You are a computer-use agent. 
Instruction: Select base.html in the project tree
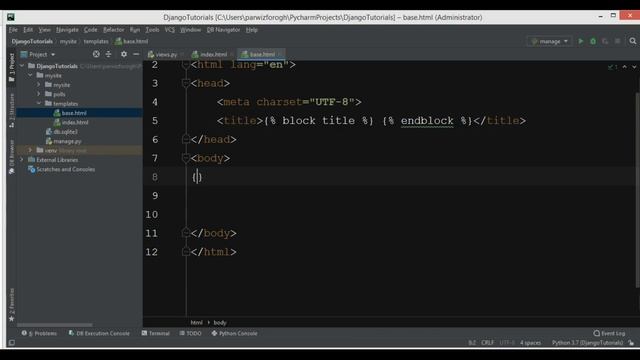74,113
